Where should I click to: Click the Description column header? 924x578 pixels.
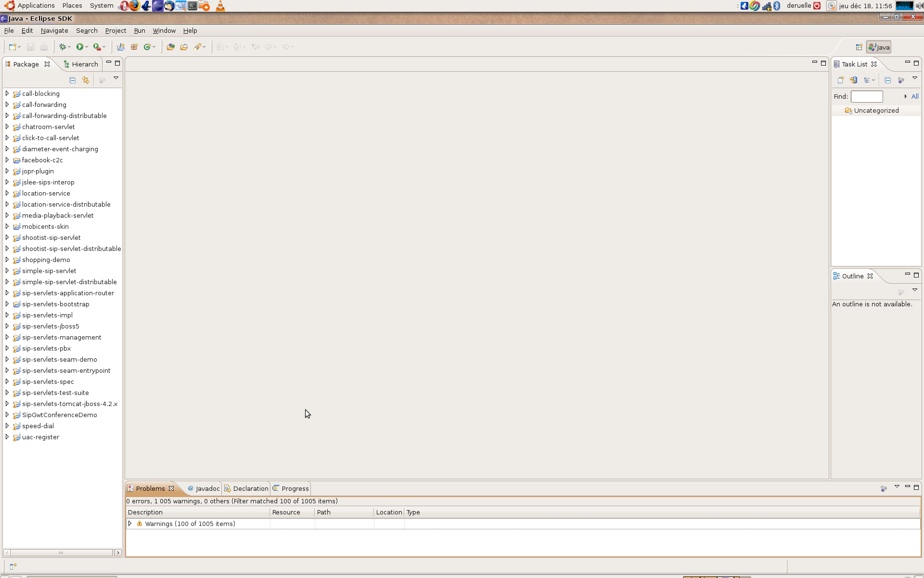tap(198, 512)
